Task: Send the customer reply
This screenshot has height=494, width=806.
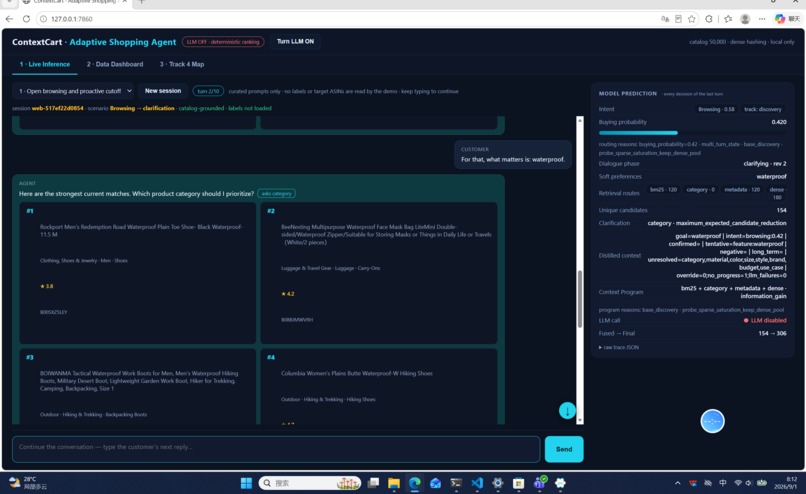Action: 564,449
